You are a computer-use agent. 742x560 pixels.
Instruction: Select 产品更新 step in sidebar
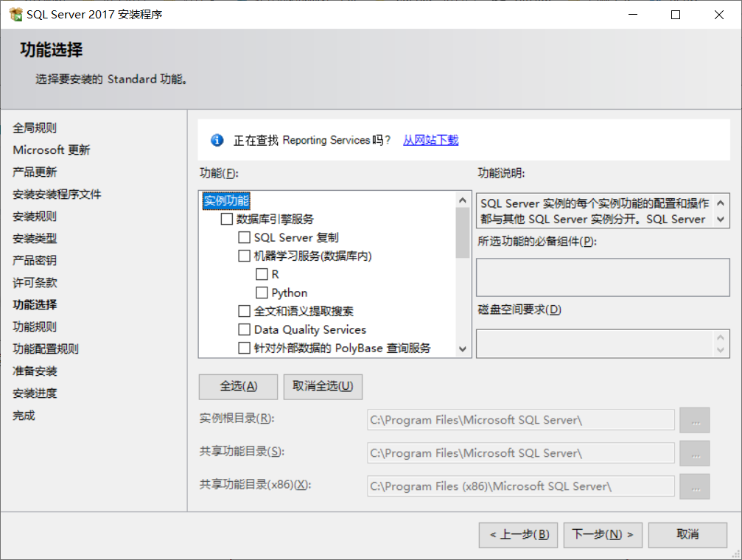[x=35, y=172]
